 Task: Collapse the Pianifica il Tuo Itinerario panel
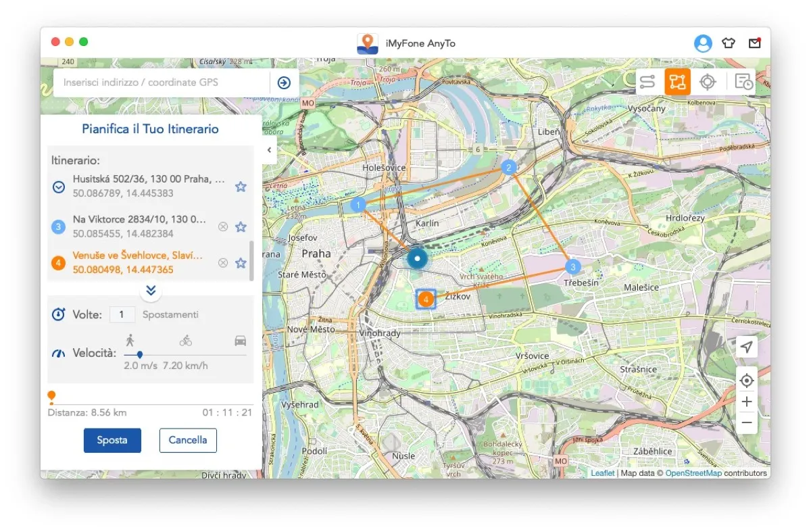point(268,150)
